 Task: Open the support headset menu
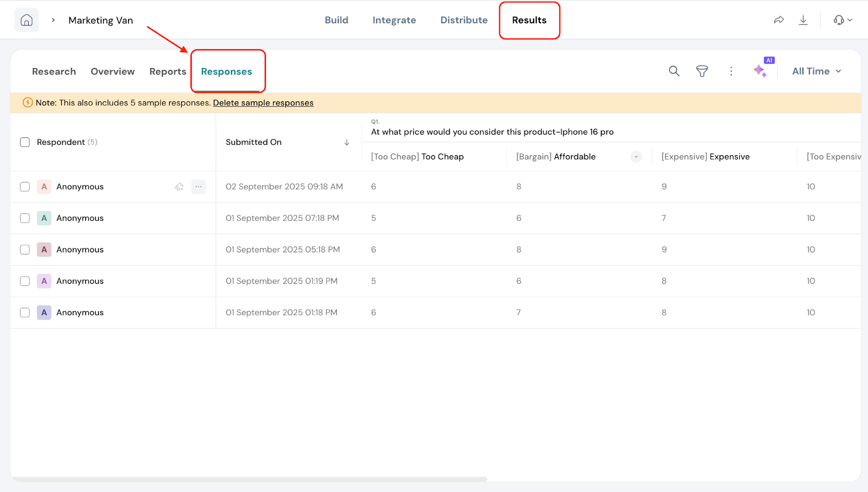tap(842, 20)
